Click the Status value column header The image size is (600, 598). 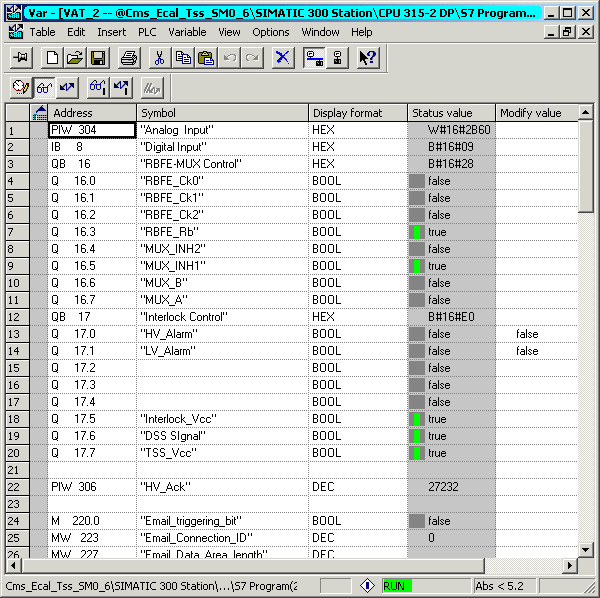click(x=452, y=112)
